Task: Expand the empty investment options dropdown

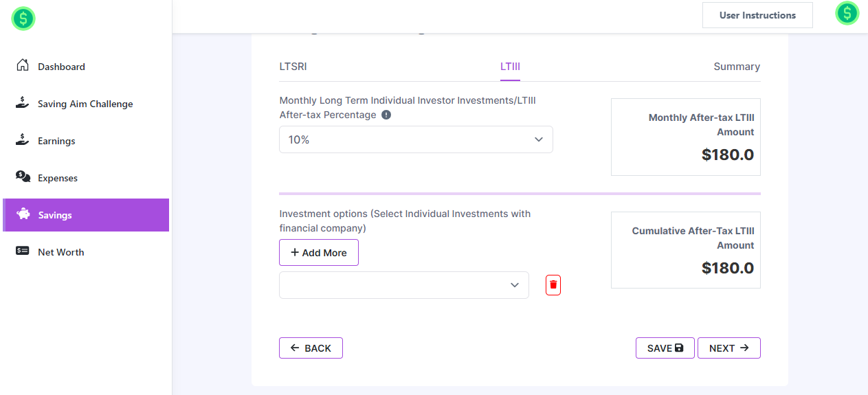Action: tap(404, 285)
